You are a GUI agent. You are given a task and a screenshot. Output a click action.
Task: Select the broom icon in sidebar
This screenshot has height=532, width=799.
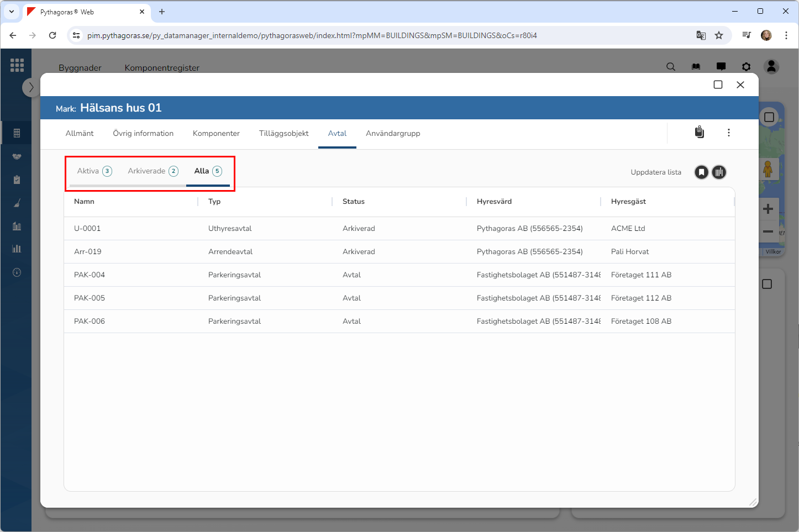coord(17,203)
